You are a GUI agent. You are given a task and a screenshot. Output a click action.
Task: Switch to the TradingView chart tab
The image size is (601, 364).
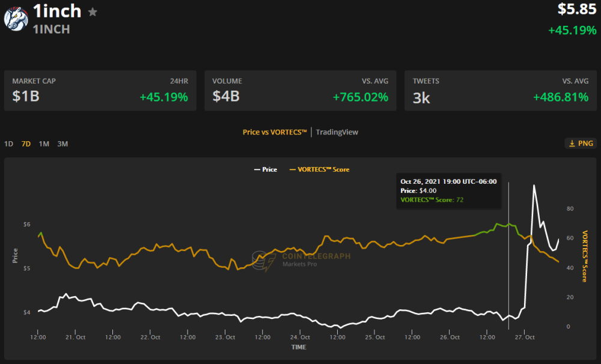[337, 132]
